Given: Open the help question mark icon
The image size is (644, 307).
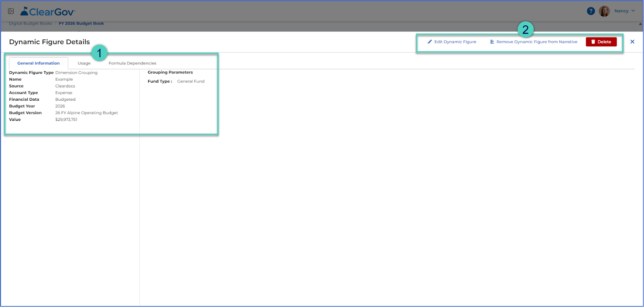Looking at the screenshot, I should tap(590, 11).
